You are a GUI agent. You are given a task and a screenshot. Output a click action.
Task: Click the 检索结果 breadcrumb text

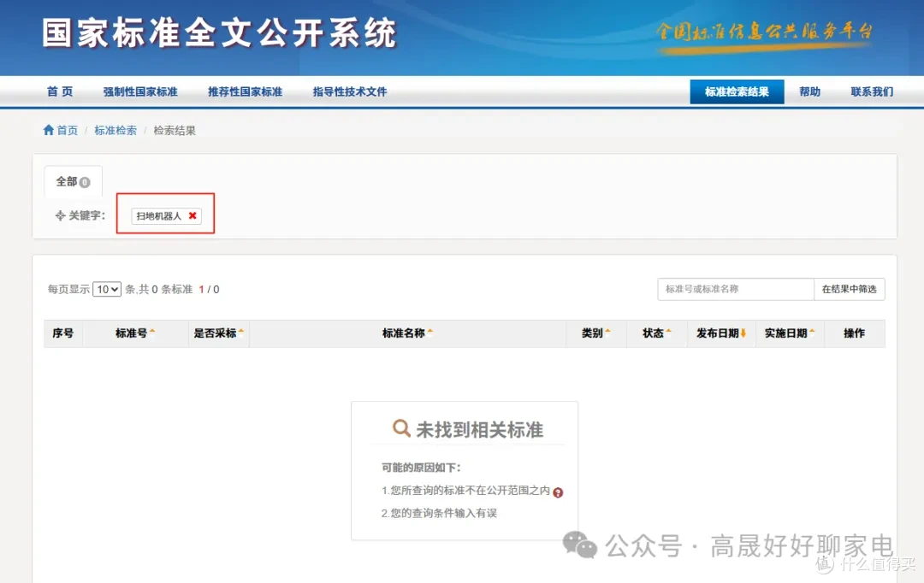pyautogui.click(x=175, y=130)
